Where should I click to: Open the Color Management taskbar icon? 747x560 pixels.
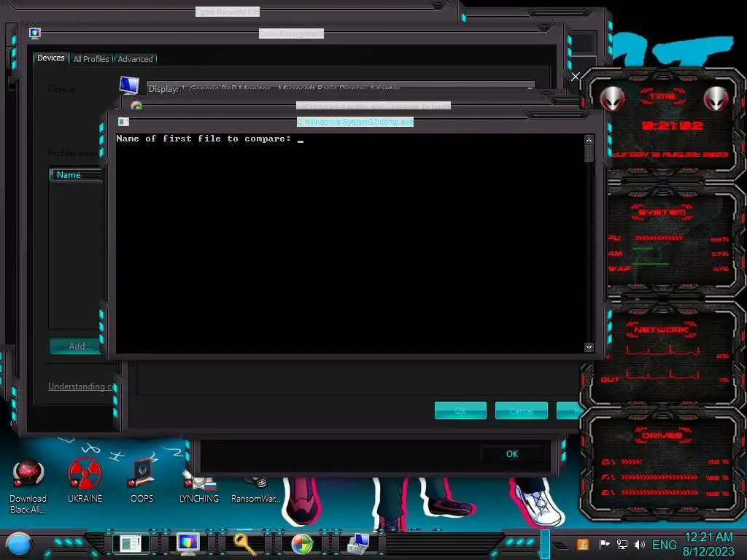click(187, 543)
